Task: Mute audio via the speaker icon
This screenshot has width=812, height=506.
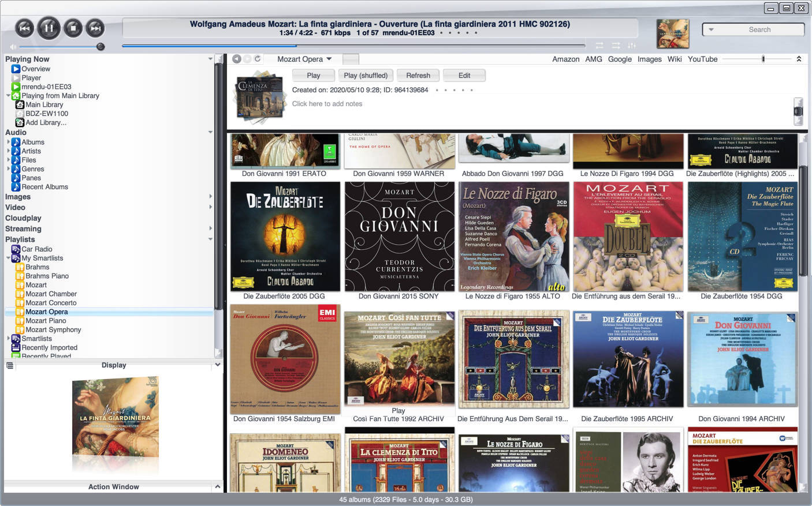Action: coord(13,47)
